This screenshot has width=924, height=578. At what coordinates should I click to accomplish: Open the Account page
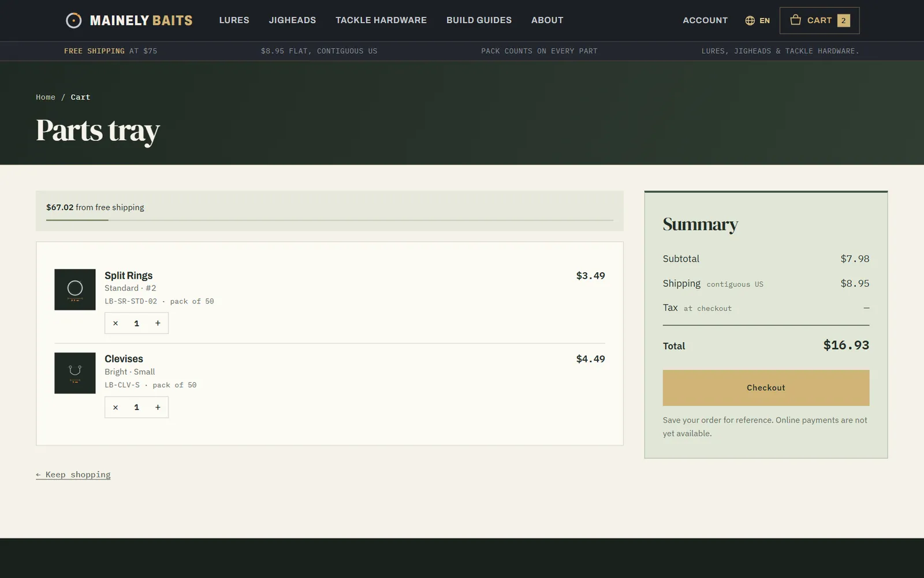[x=705, y=20]
